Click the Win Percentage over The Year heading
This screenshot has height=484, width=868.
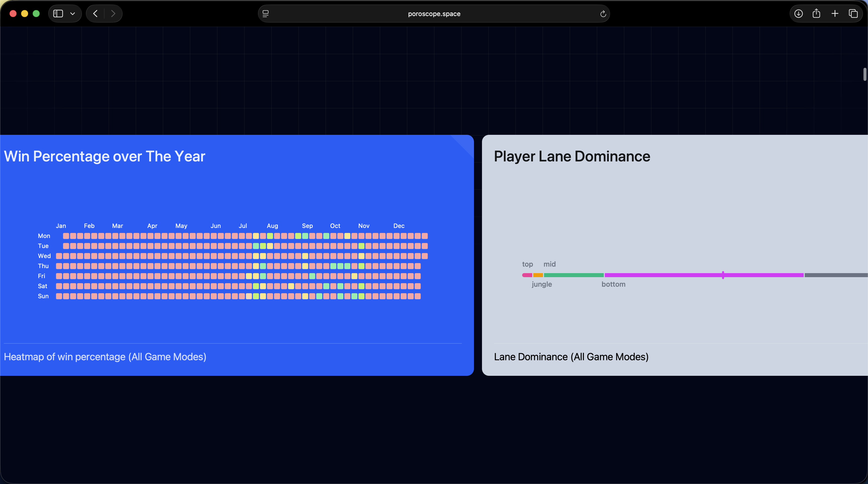(x=104, y=156)
